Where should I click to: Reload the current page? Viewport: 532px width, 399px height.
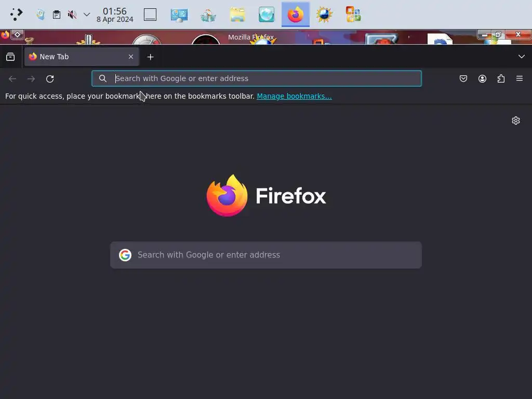pos(50,79)
